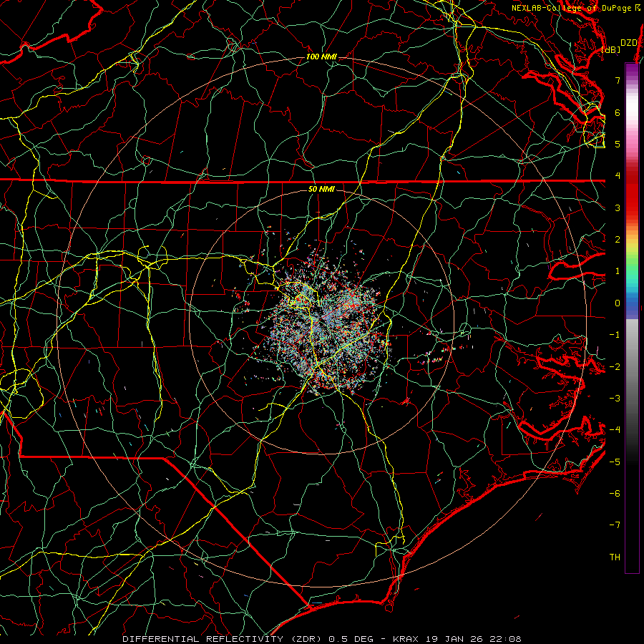Viewport: 644px width, 644px height.
Task: Click the -4 dB value on color scale
Action: click(x=615, y=430)
